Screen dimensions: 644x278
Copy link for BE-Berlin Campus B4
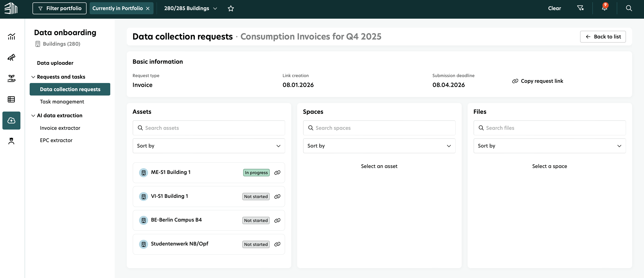[x=277, y=220]
